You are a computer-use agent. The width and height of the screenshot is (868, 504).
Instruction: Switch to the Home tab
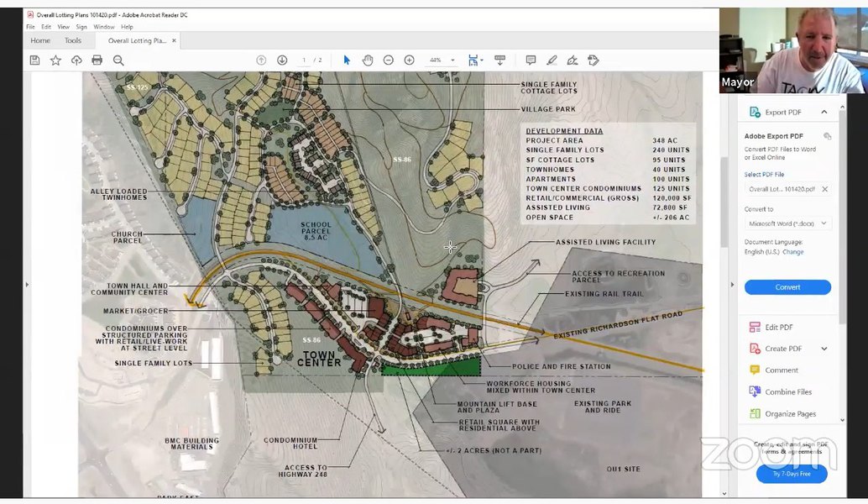point(40,40)
